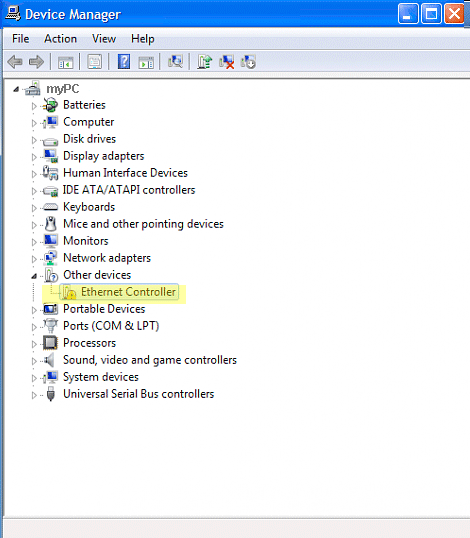Viewport: 470px width, 538px height.
Task: Expand the Display adapters category
Action: (34, 157)
